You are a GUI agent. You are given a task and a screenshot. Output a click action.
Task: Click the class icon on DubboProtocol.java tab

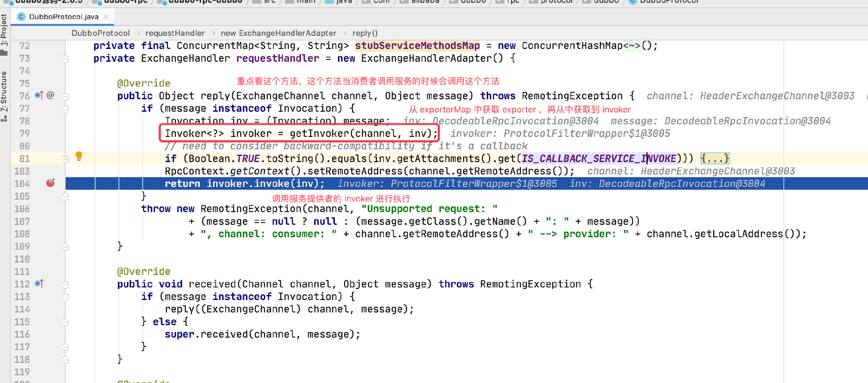coord(21,17)
